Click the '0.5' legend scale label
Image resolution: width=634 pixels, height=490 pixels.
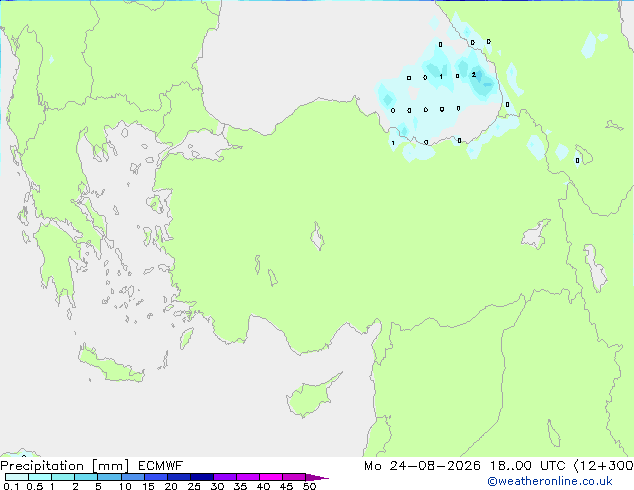pos(34,486)
